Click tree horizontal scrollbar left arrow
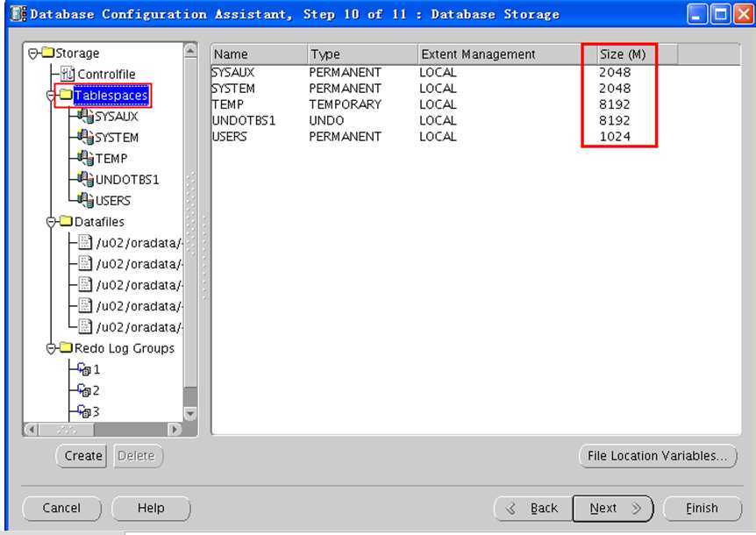The height and width of the screenshot is (535, 756). (31, 429)
